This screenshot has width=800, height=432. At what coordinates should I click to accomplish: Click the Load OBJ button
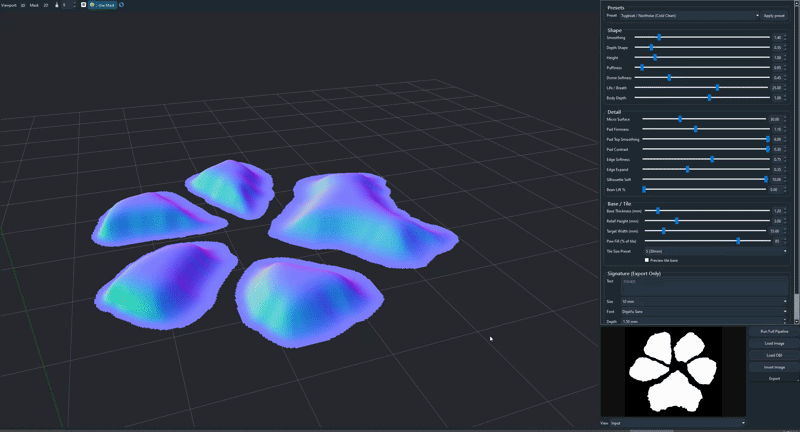point(774,355)
